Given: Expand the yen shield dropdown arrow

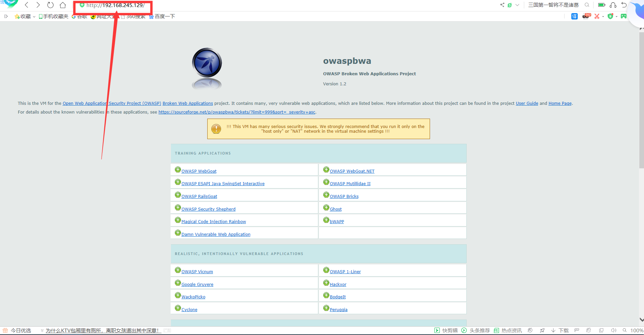Looking at the screenshot, I should (616, 16).
